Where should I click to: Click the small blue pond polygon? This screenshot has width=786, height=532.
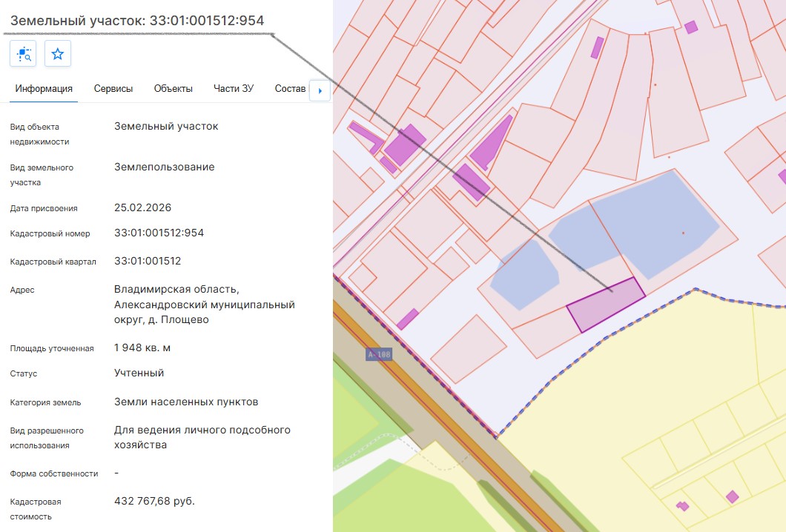[x=524, y=274]
